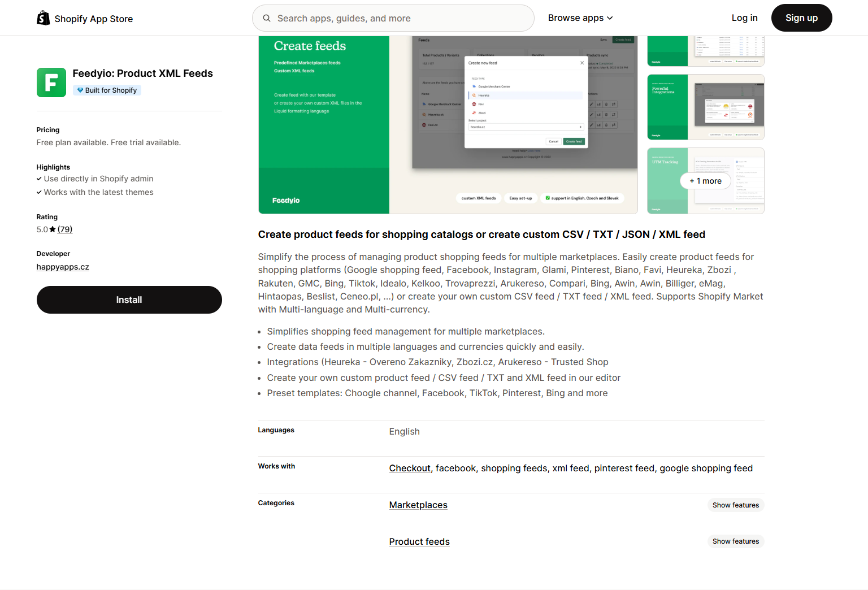Open the Marketplaces category link
868x590 pixels.
pyautogui.click(x=418, y=505)
